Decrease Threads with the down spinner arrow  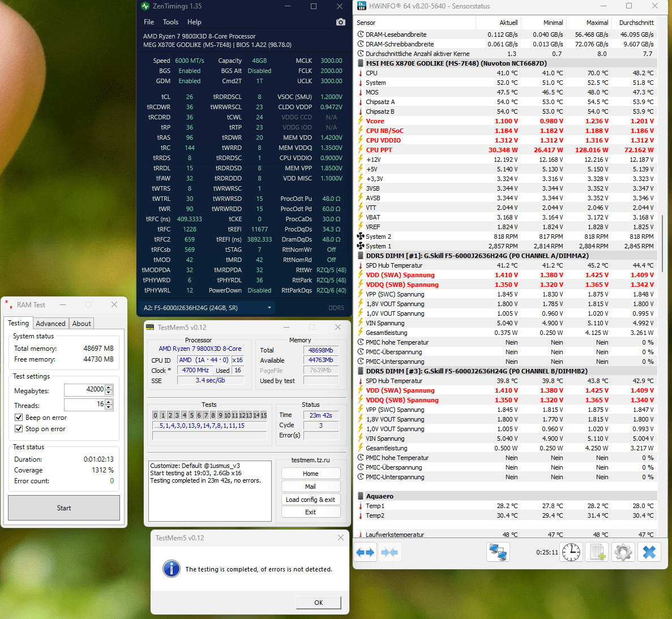(109, 407)
